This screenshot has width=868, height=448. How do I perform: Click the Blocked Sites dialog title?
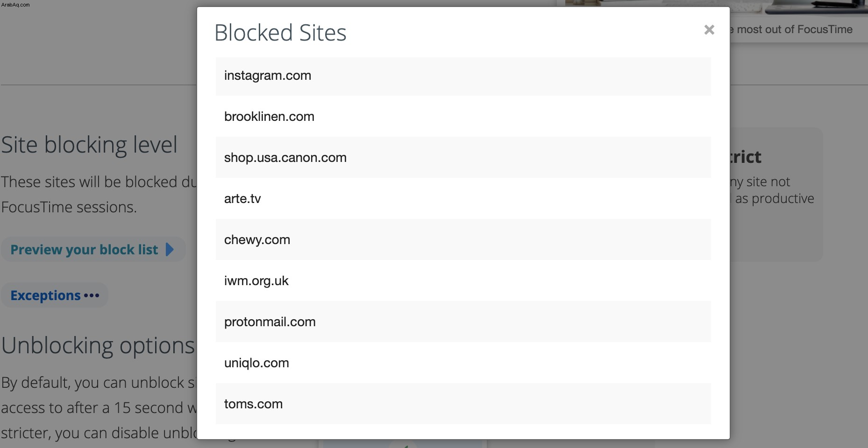coord(280,33)
